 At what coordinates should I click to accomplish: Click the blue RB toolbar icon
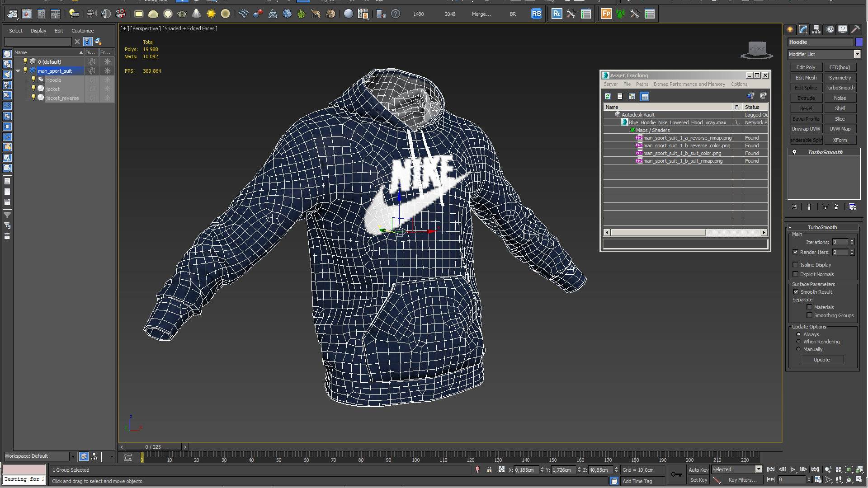[536, 14]
